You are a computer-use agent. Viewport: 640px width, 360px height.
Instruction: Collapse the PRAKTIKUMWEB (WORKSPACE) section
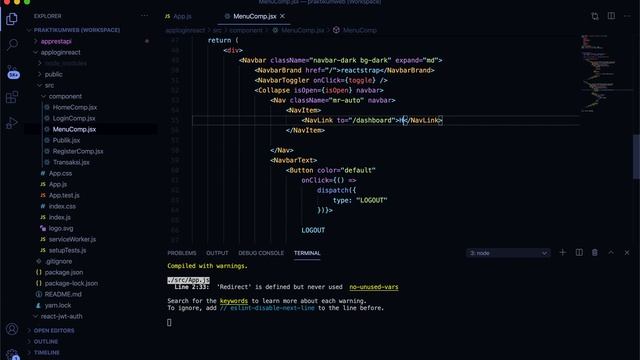[x=77, y=30]
